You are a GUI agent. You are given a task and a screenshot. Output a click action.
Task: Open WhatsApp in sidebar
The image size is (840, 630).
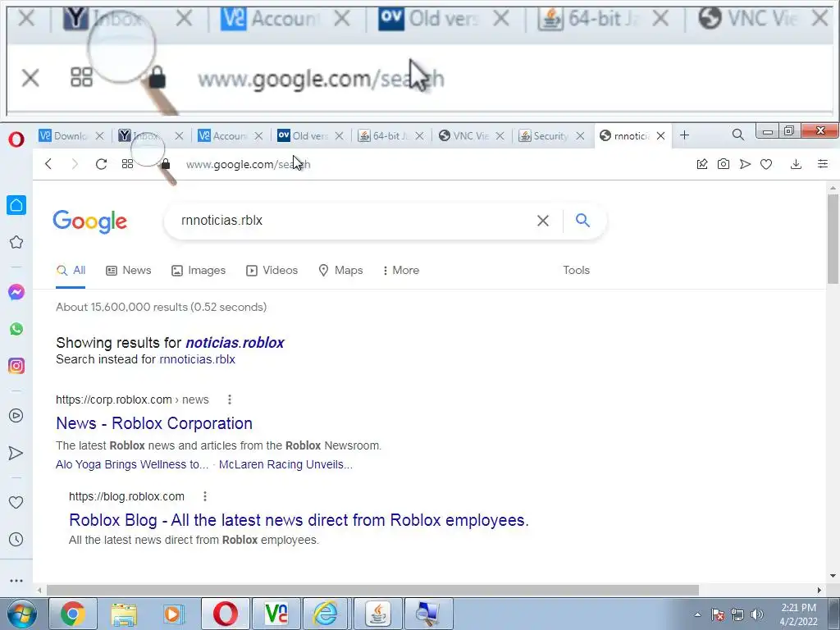coord(16,329)
